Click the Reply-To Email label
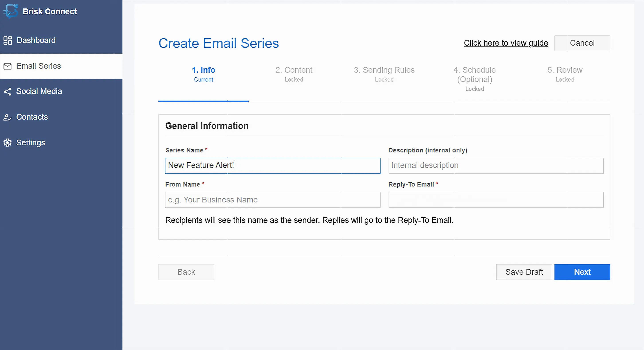The width and height of the screenshot is (644, 350). (411, 185)
